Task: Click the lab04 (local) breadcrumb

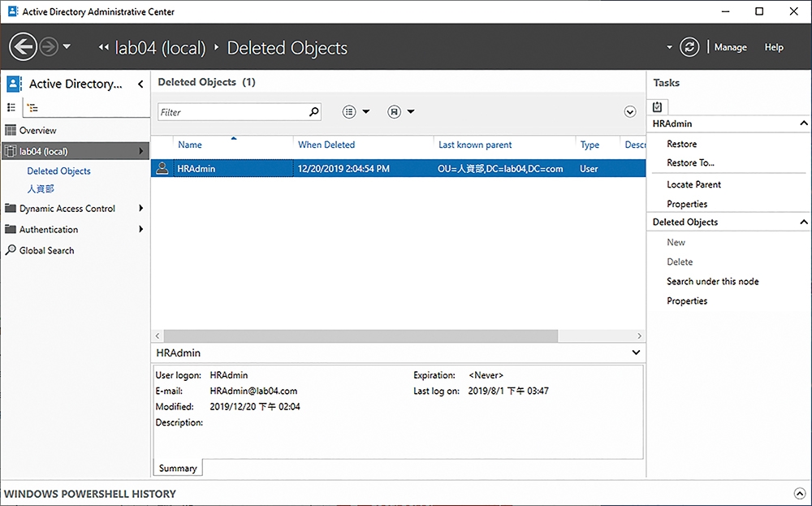Action: [x=160, y=48]
